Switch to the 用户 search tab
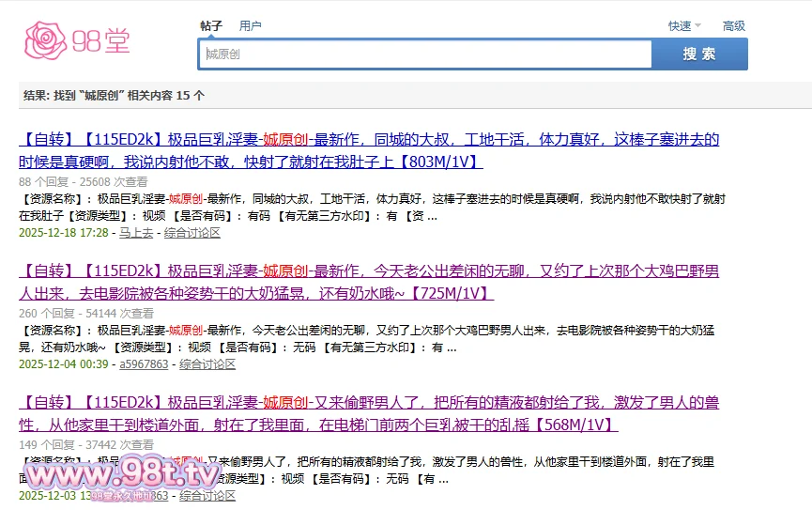812x510 pixels. tap(251, 26)
